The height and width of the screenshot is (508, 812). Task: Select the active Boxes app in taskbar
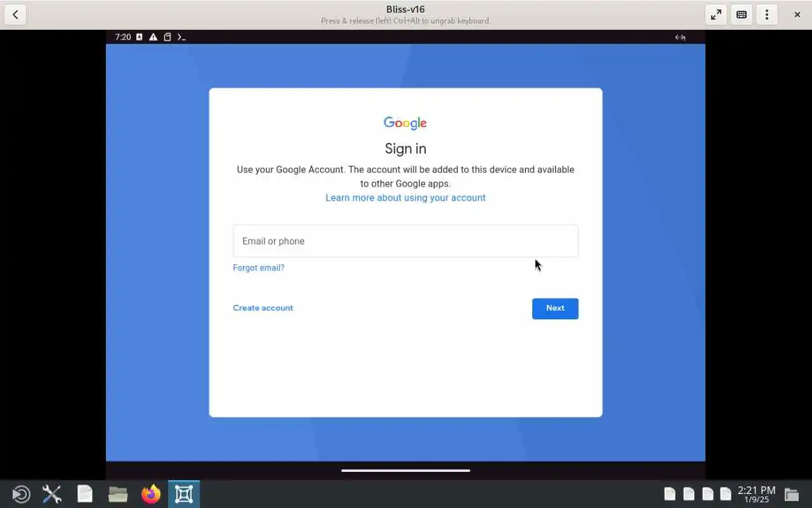tap(184, 494)
